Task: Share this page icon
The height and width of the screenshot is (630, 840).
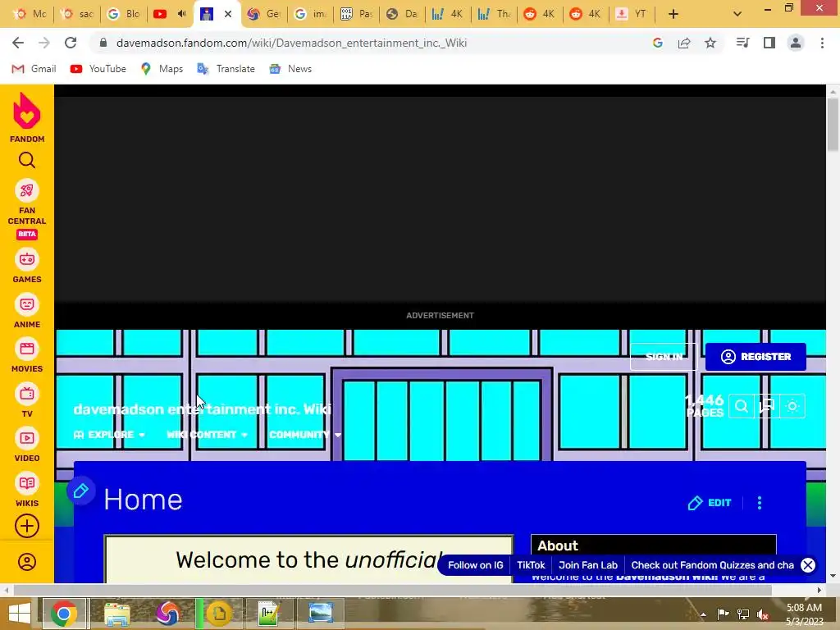Action: [x=684, y=43]
